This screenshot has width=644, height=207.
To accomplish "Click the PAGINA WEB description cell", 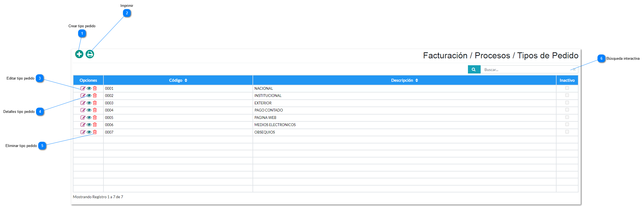I will 404,118.
